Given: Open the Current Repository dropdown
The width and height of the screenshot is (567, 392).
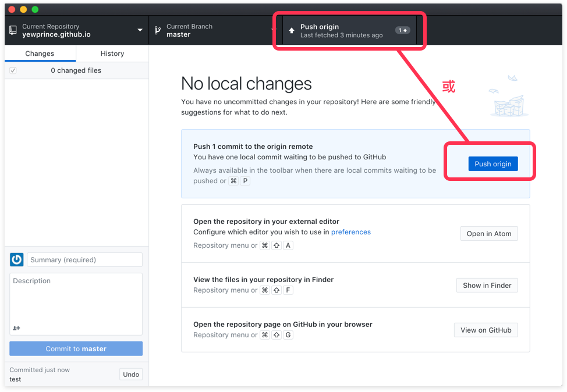Looking at the screenshot, I should pos(77,30).
